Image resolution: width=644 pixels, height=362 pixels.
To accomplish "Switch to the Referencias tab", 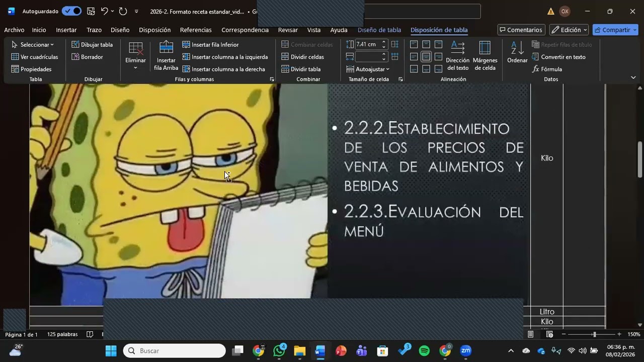I will tap(196, 30).
